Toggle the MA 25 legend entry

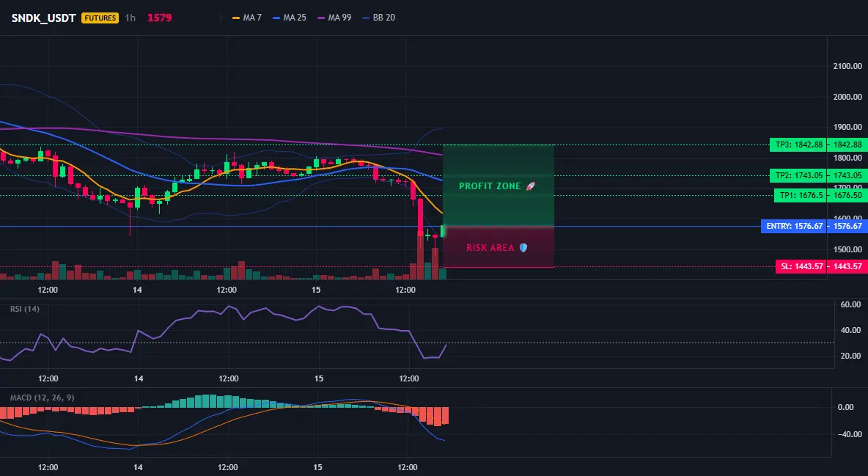(x=290, y=18)
